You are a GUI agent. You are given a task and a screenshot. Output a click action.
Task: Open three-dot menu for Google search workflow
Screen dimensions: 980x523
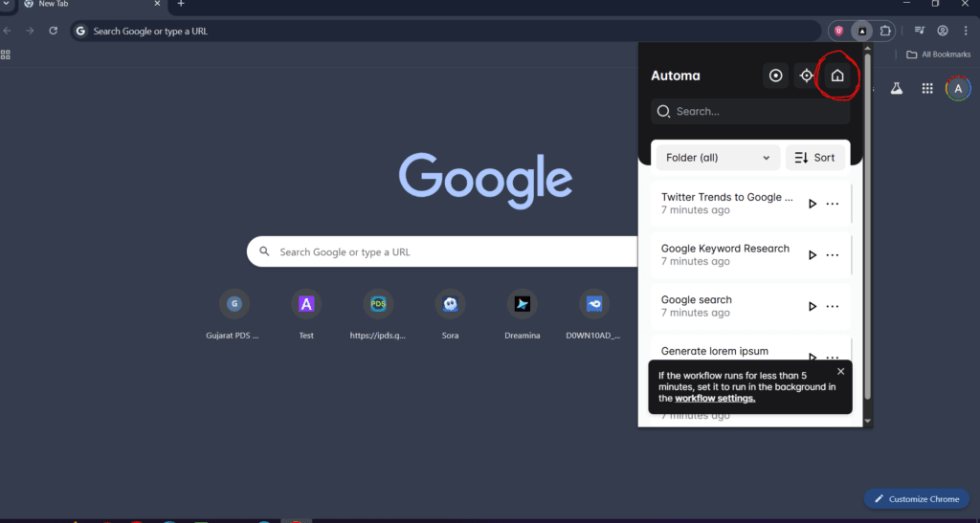tap(833, 307)
